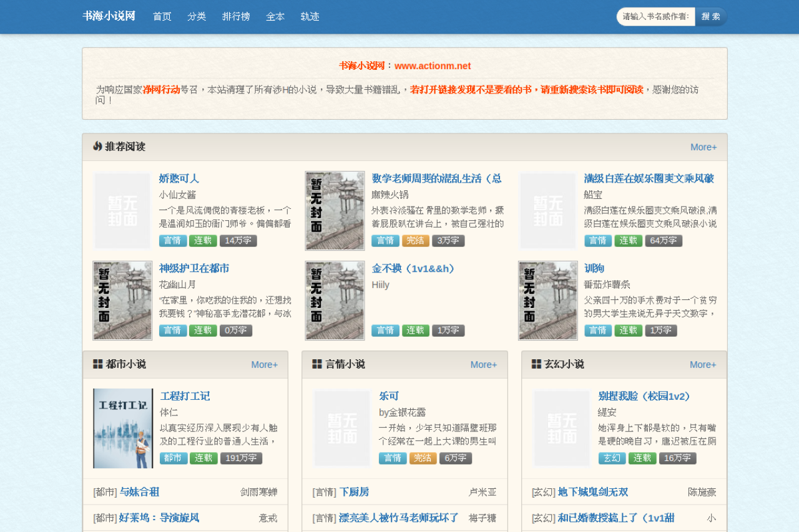Go to 首页 in navigation bar

point(162,17)
